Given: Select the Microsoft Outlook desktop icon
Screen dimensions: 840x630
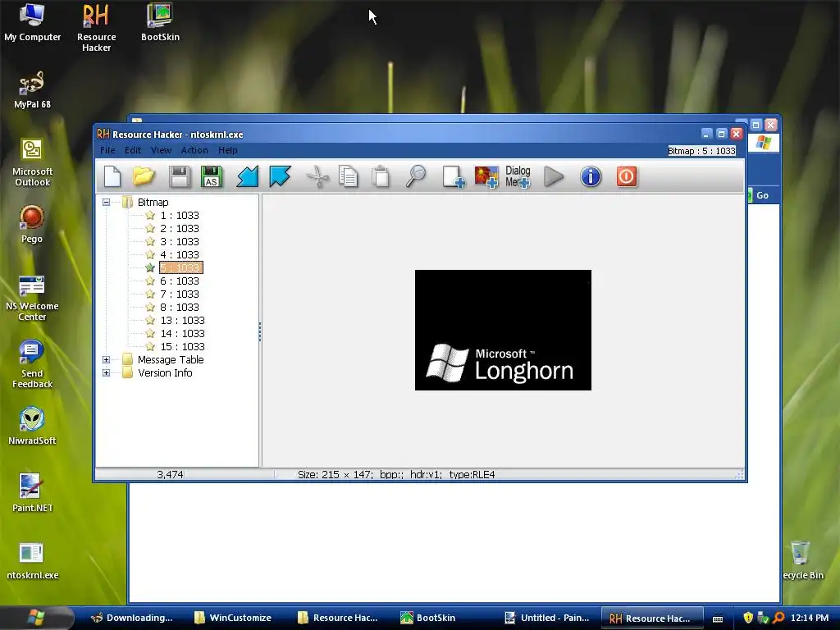Looking at the screenshot, I should pos(32,162).
